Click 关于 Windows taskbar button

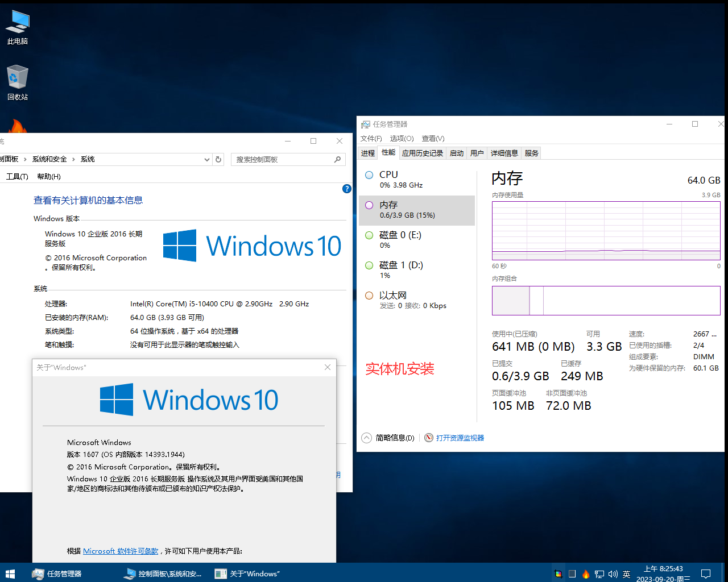point(254,573)
